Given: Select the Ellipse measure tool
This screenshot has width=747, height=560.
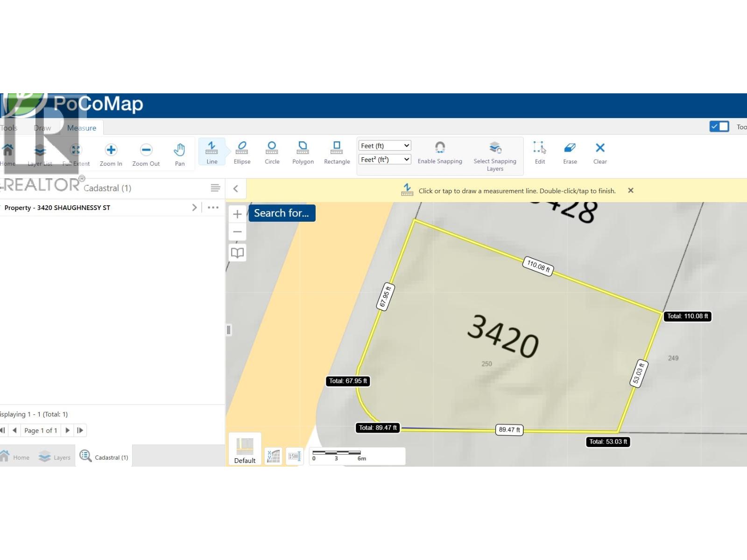Looking at the screenshot, I should (242, 152).
